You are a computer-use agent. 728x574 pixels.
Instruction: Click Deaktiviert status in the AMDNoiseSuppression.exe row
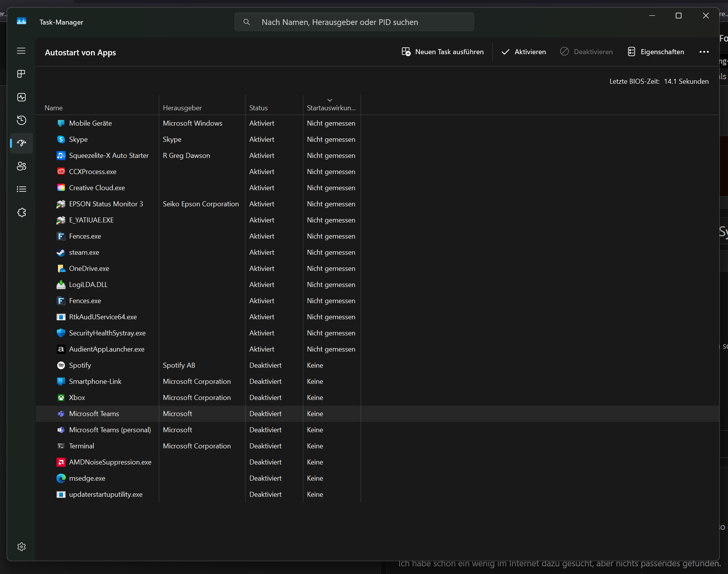point(265,462)
